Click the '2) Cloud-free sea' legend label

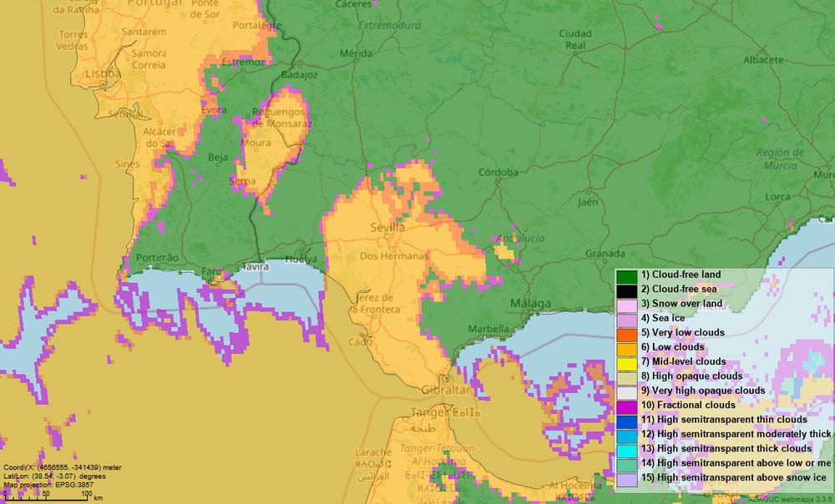678,289
